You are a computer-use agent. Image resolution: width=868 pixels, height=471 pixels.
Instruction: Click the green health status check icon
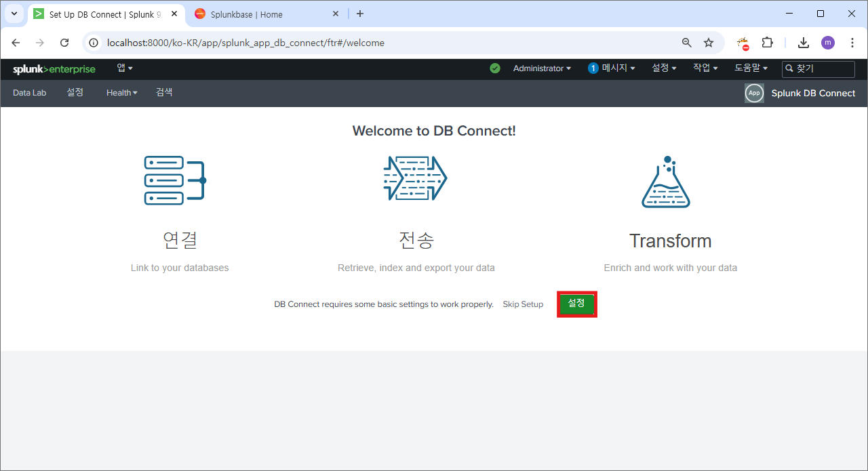495,68
